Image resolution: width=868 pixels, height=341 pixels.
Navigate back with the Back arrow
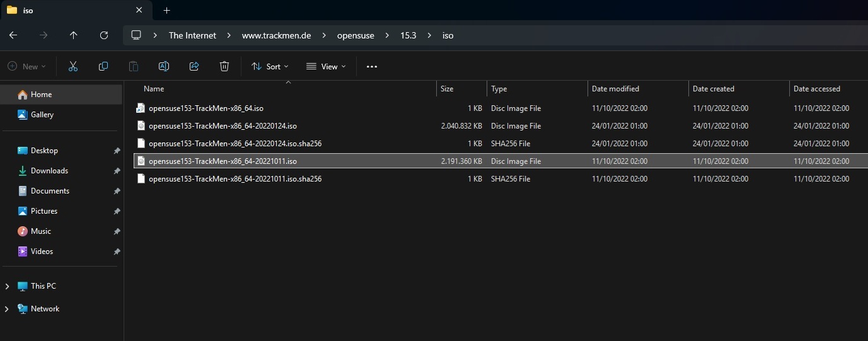(x=13, y=35)
